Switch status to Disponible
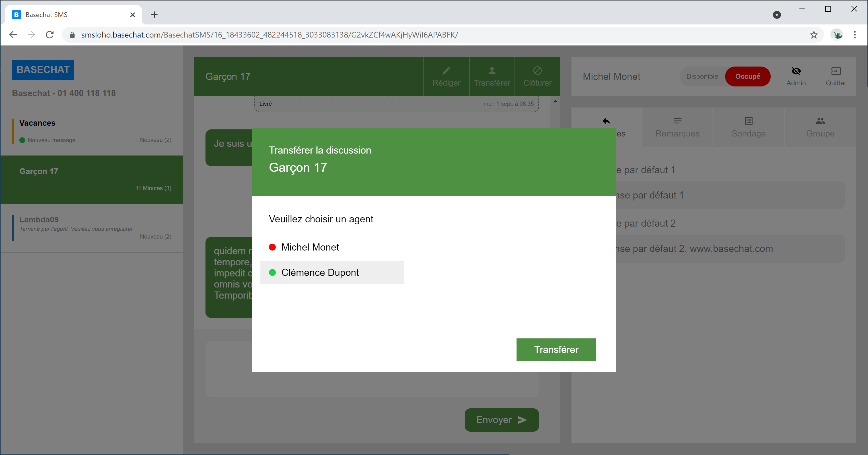The height and width of the screenshot is (455, 868). (702, 76)
